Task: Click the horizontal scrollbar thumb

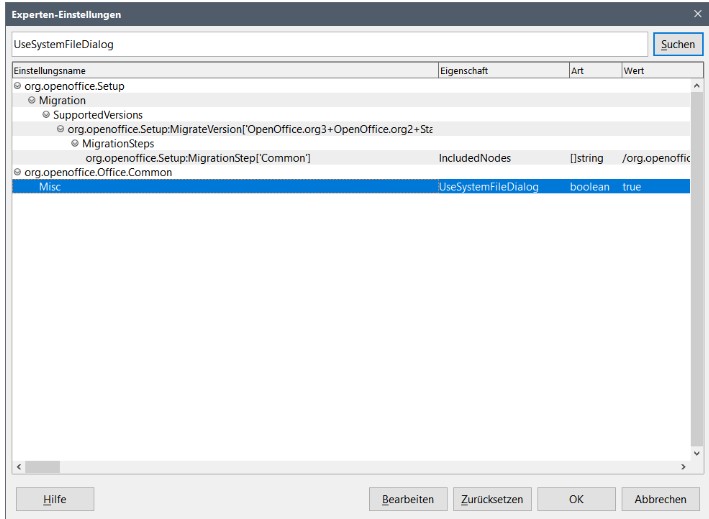Action: point(43,467)
